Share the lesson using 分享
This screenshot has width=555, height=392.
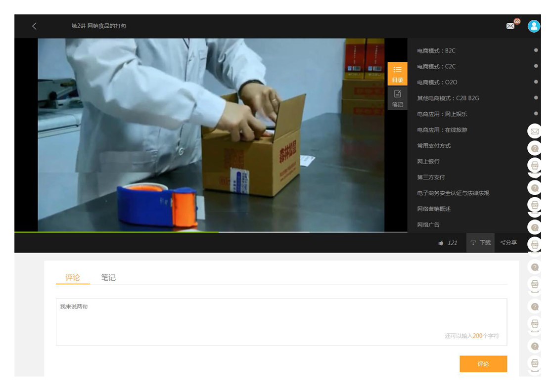(x=509, y=243)
